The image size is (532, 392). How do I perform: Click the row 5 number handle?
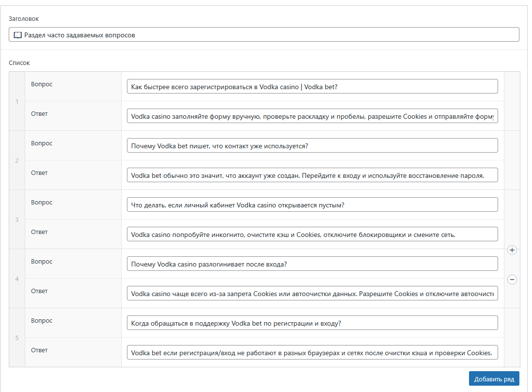[17, 338]
